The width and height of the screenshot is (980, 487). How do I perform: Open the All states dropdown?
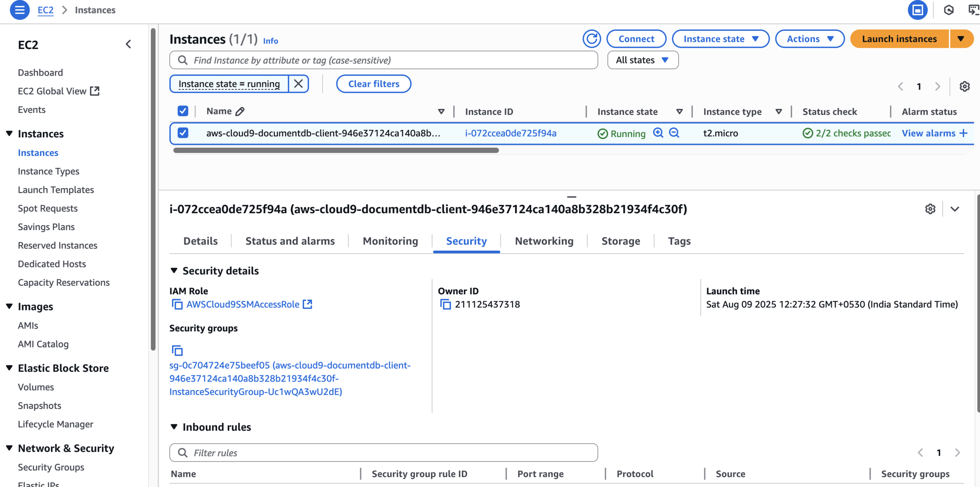(x=642, y=60)
